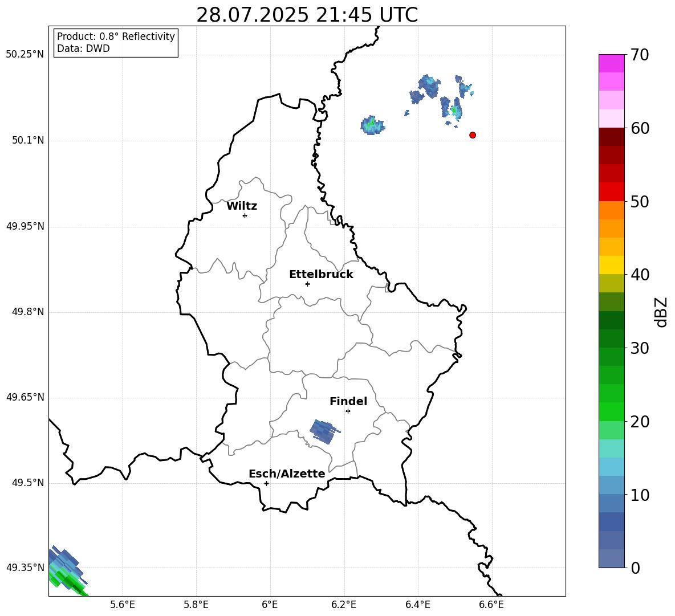
Task: Click the 10 colorbar tick label
Action: click(x=640, y=495)
